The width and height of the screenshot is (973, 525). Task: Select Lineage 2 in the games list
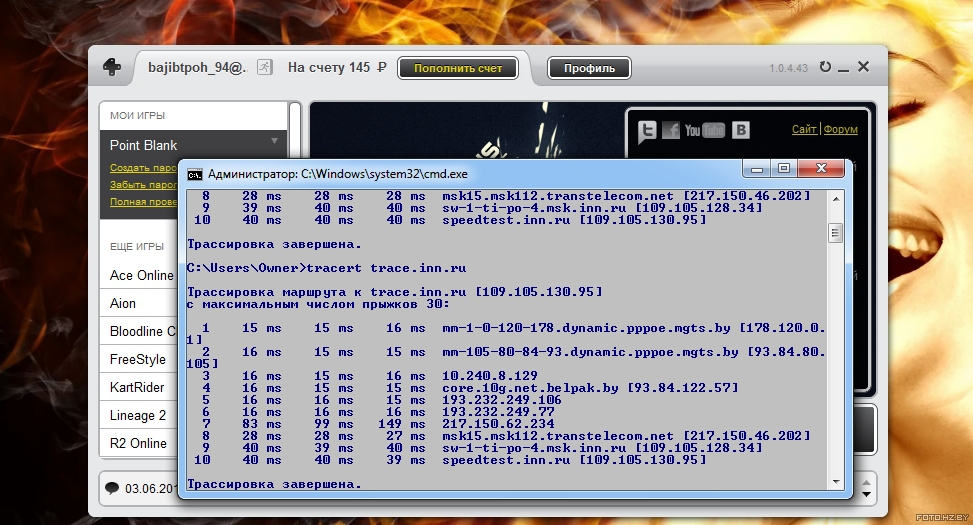pyautogui.click(x=138, y=415)
